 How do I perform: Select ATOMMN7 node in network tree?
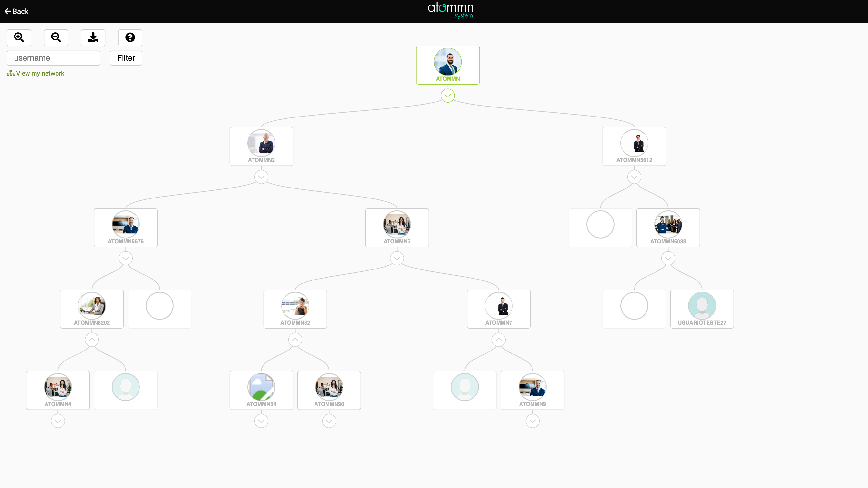click(499, 306)
